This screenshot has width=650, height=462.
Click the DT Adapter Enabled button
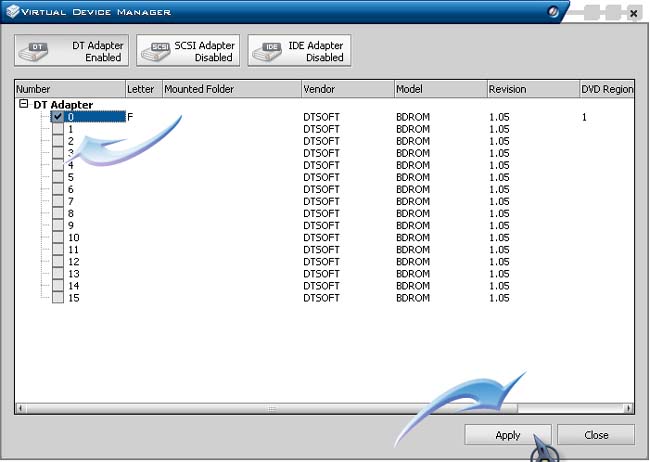click(71, 51)
